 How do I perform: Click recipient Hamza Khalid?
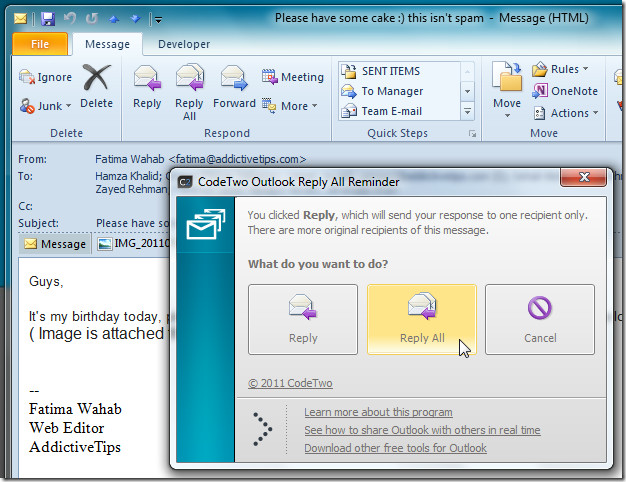(128, 176)
